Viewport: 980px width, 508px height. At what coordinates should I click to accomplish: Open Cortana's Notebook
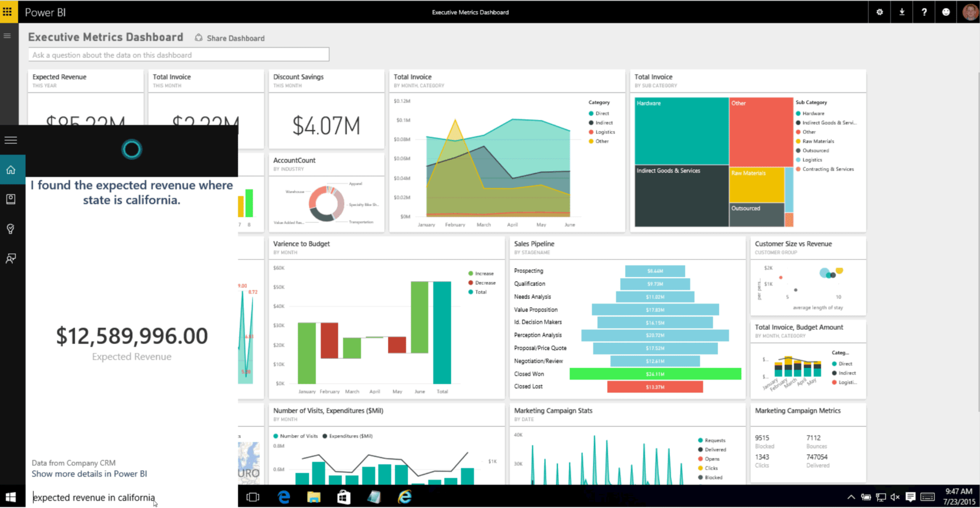(x=11, y=199)
